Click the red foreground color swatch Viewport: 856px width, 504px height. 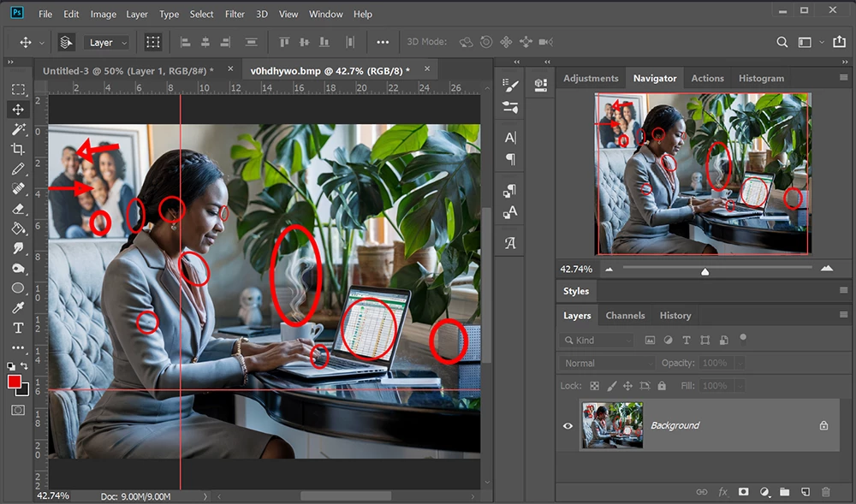coord(14,380)
